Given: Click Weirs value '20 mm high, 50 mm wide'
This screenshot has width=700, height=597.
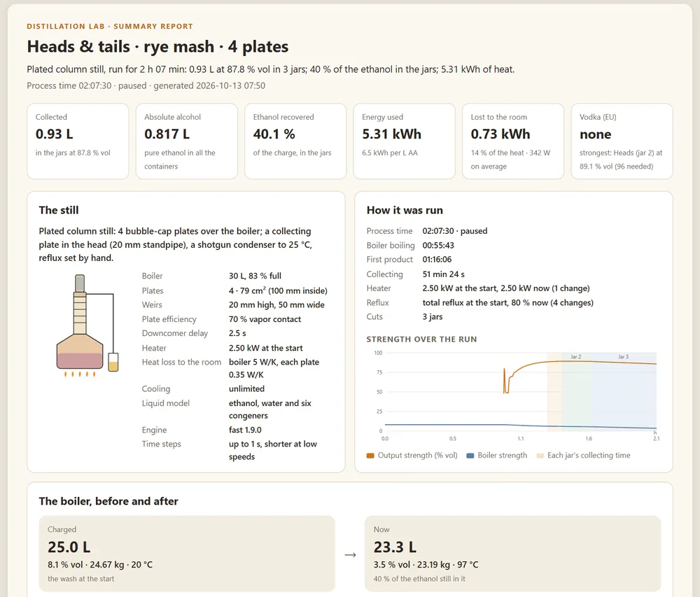Looking at the screenshot, I should [x=276, y=304].
